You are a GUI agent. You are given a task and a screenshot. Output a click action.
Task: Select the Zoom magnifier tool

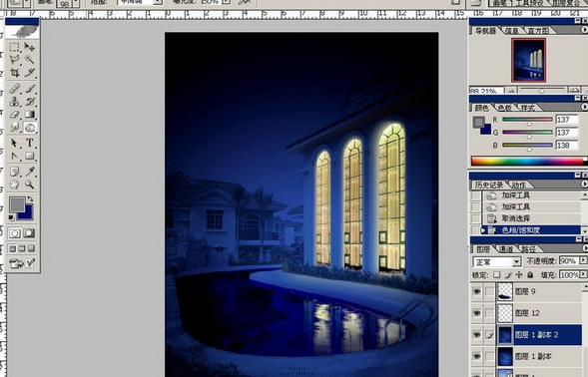coord(30,184)
